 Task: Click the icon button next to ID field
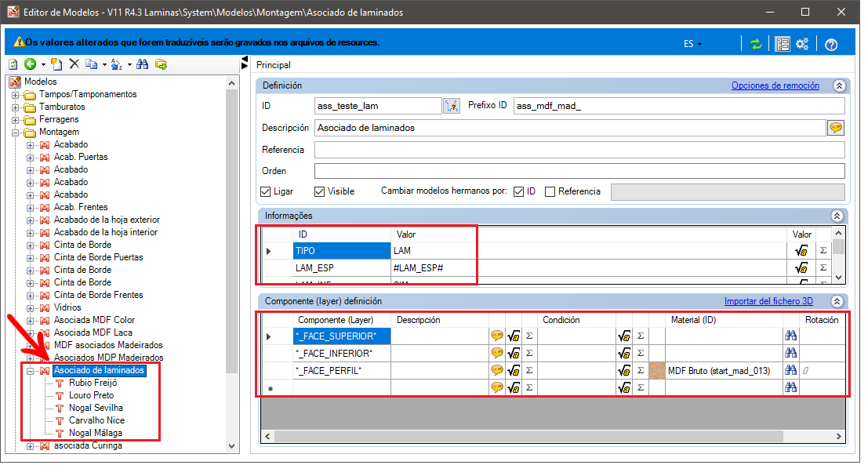tap(452, 106)
